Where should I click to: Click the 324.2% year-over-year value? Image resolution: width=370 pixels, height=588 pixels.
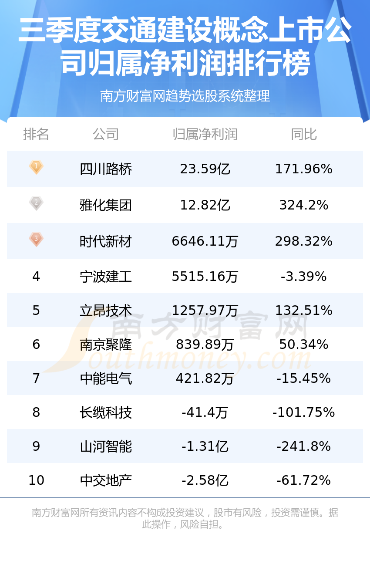pyautogui.click(x=304, y=205)
